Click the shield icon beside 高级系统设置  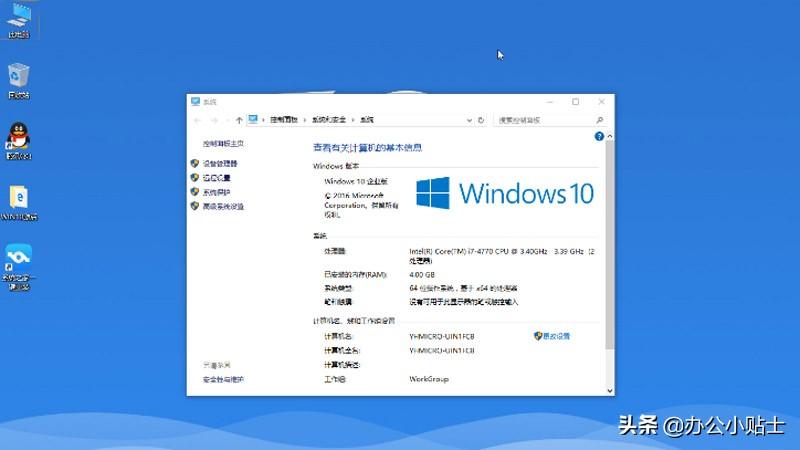tap(194, 206)
